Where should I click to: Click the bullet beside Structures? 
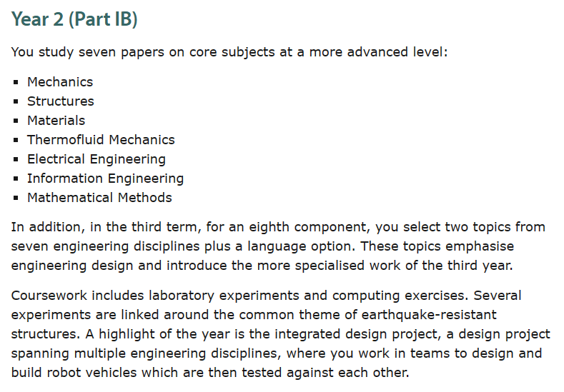[16, 101]
